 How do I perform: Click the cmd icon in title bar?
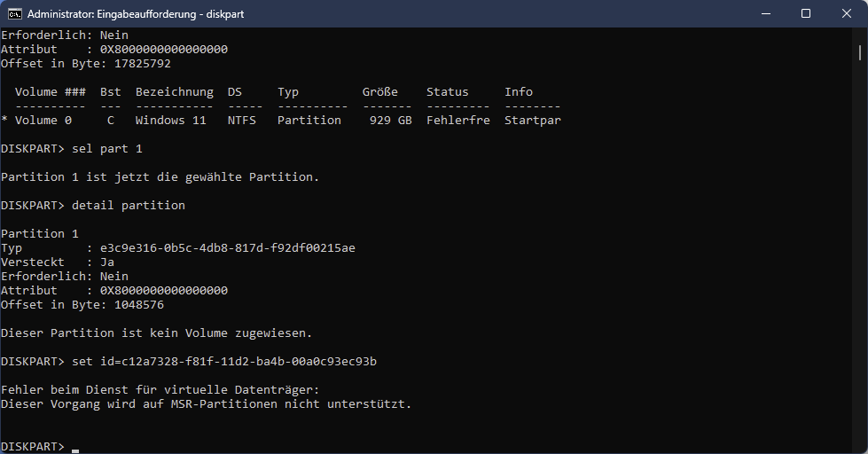pyautogui.click(x=15, y=14)
